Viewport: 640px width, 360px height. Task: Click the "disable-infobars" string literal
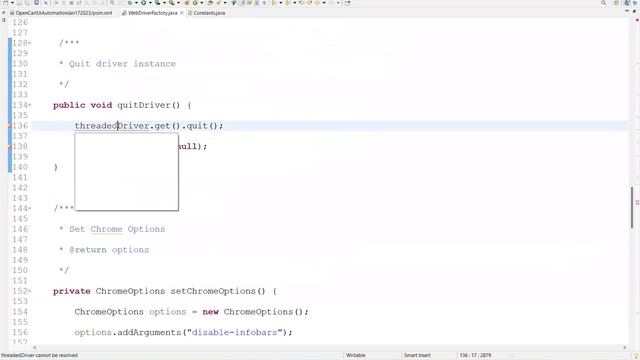234,332
